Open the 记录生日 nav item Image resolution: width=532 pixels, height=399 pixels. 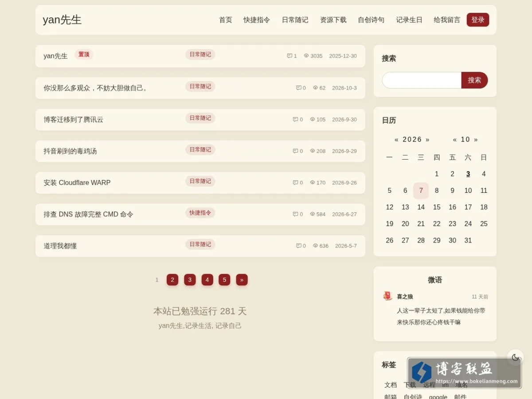(409, 20)
